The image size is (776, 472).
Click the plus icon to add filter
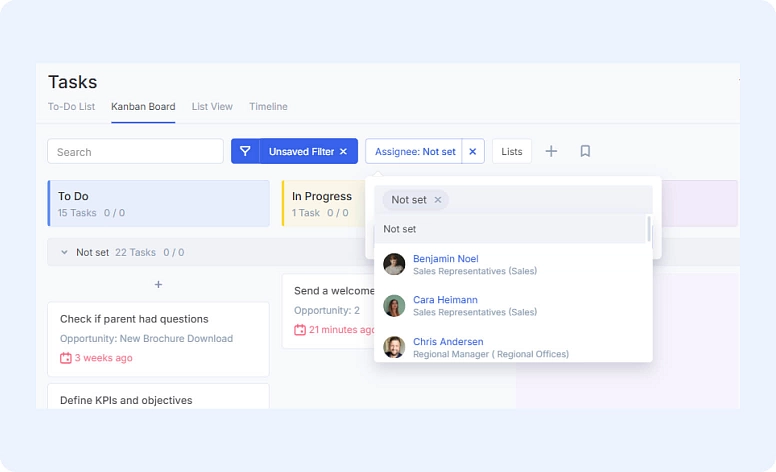(551, 151)
